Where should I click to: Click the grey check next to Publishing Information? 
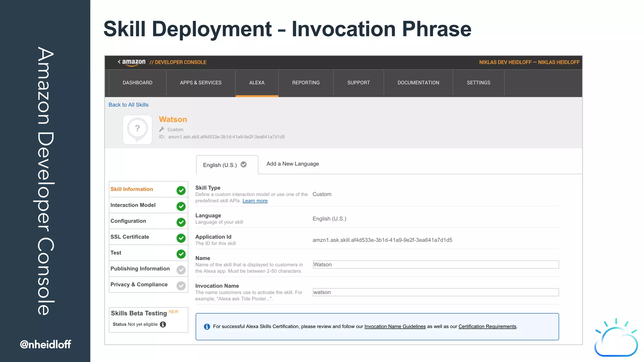click(181, 270)
